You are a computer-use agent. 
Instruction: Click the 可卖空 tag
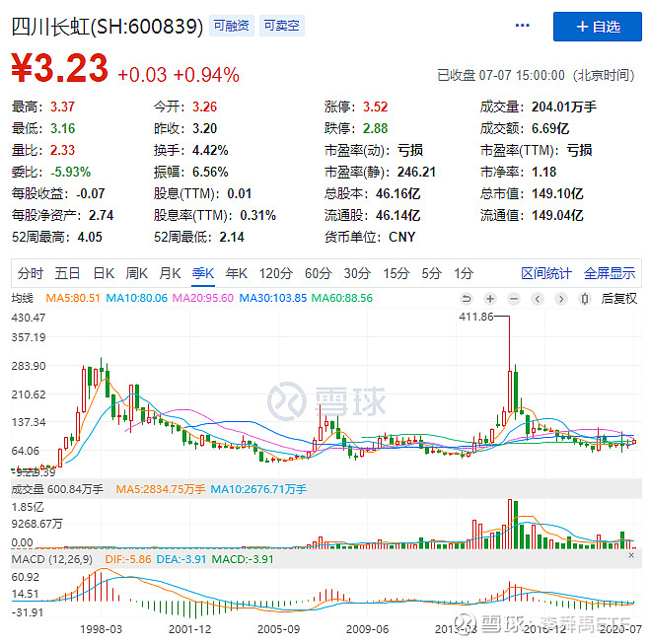[281, 26]
